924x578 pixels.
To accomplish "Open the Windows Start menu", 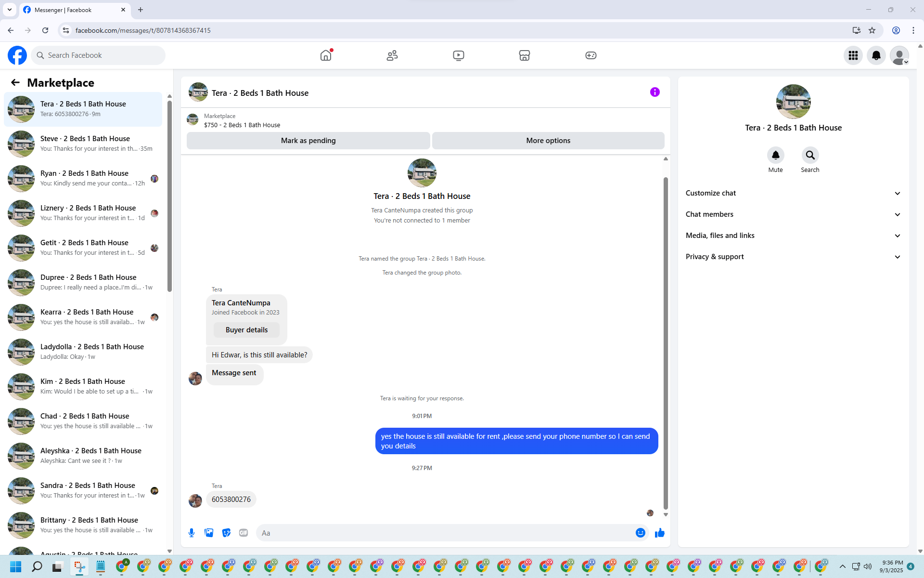I will pos(15,566).
